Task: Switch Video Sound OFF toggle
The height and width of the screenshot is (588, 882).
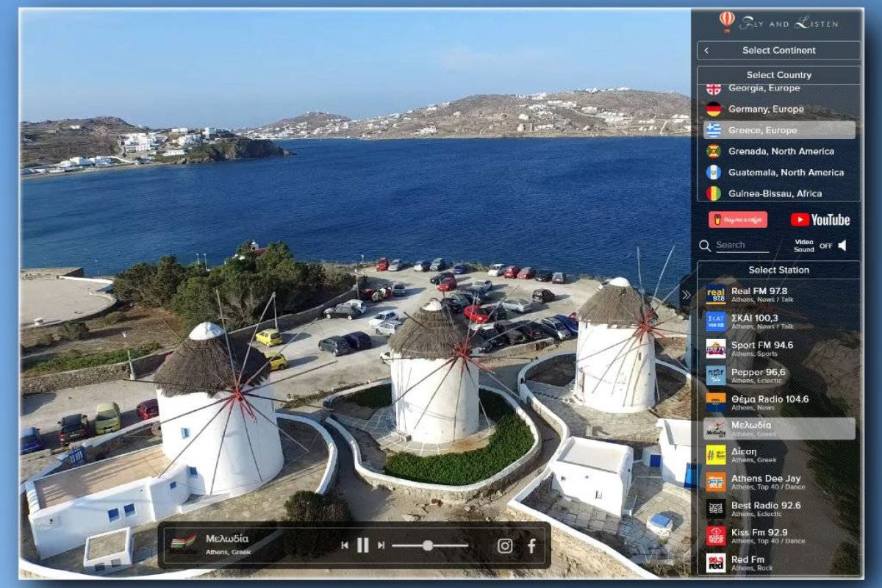Action: (x=825, y=246)
